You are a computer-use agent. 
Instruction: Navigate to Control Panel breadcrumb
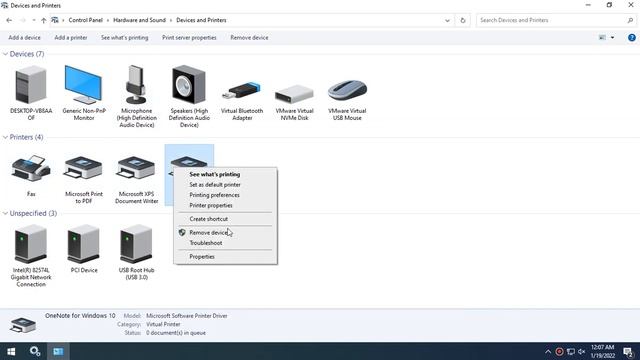(x=85, y=20)
